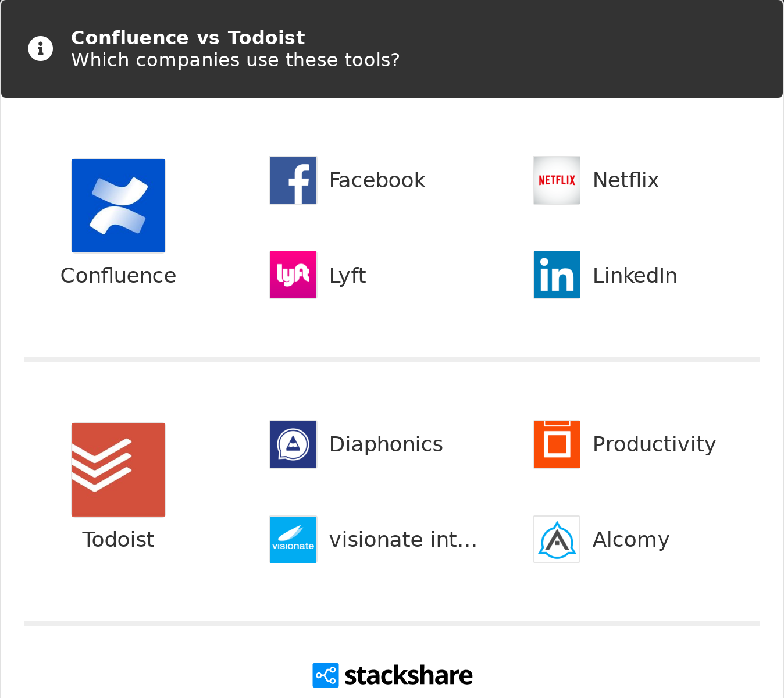Click the Todoist logo icon
The height and width of the screenshot is (698, 784).
pyautogui.click(x=119, y=470)
